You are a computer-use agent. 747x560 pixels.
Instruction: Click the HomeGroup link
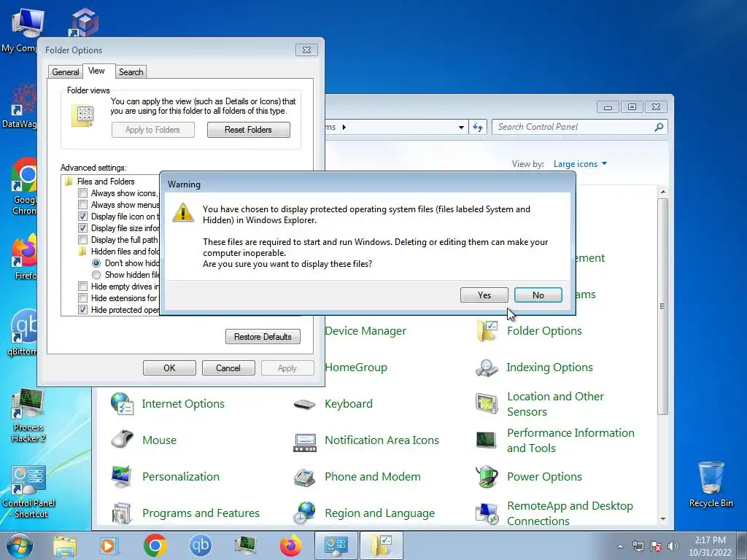(356, 367)
